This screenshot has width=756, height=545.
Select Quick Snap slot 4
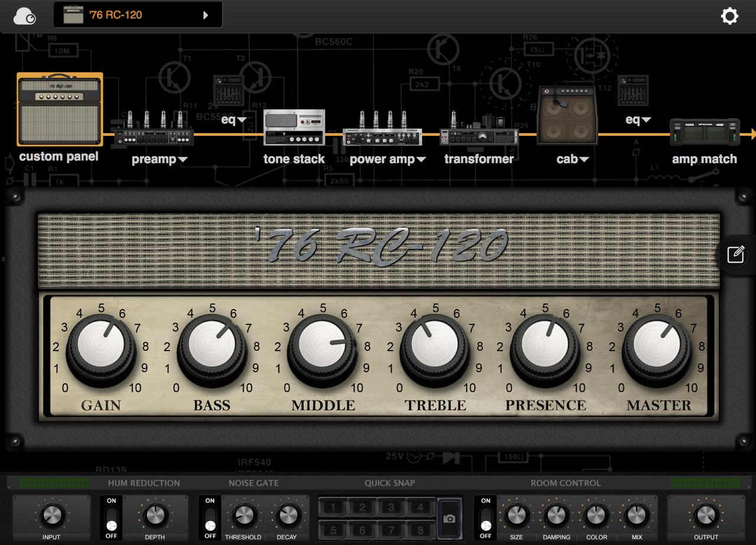[421, 508]
